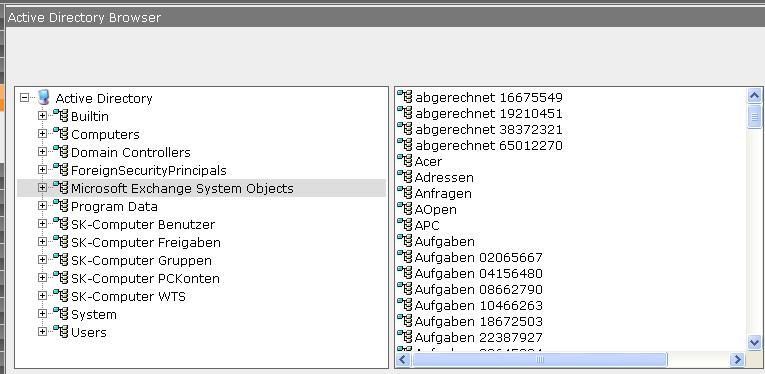The image size is (765, 374).
Task: Select the Users tree label
Action: (x=89, y=333)
